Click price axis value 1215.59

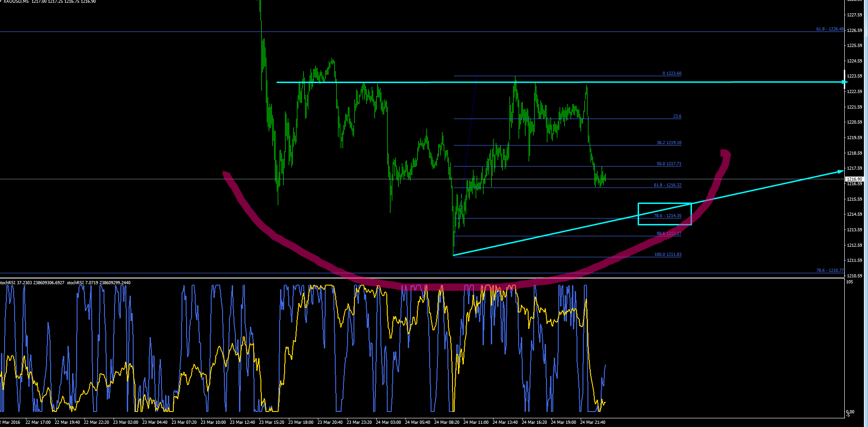pos(854,199)
